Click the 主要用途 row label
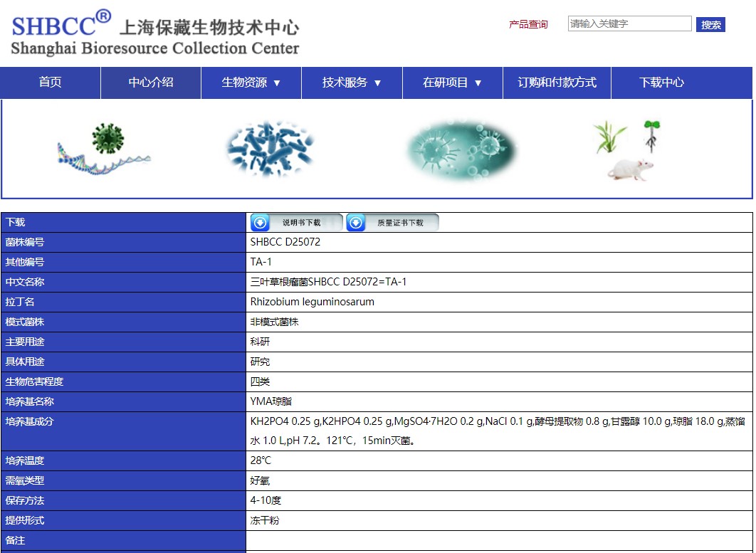This screenshot has height=553, width=756. (x=25, y=342)
